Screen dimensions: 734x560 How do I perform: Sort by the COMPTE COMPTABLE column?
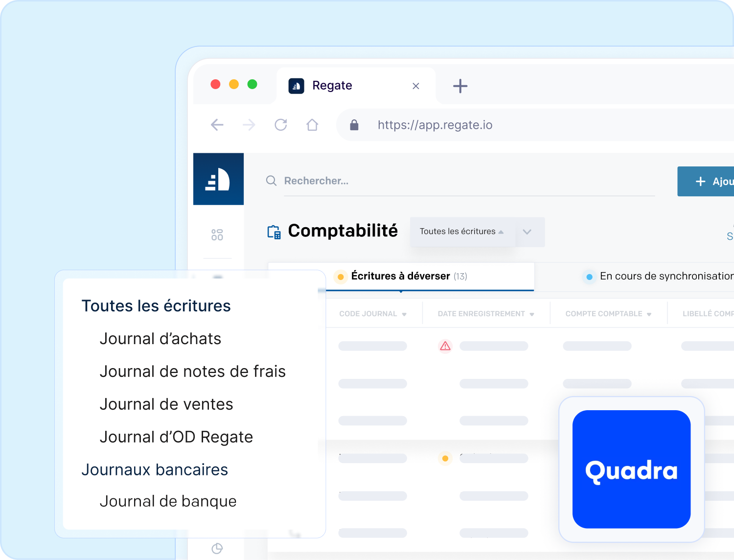(x=608, y=314)
